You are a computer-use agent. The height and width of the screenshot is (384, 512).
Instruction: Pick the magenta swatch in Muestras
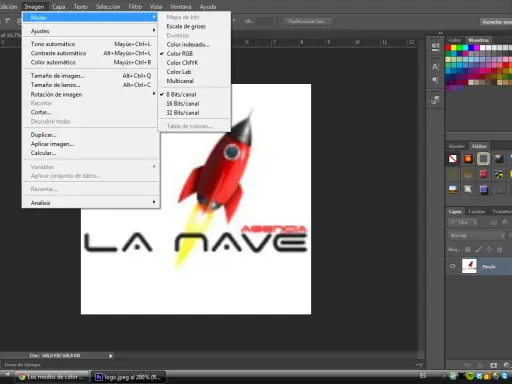pos(477,48)
